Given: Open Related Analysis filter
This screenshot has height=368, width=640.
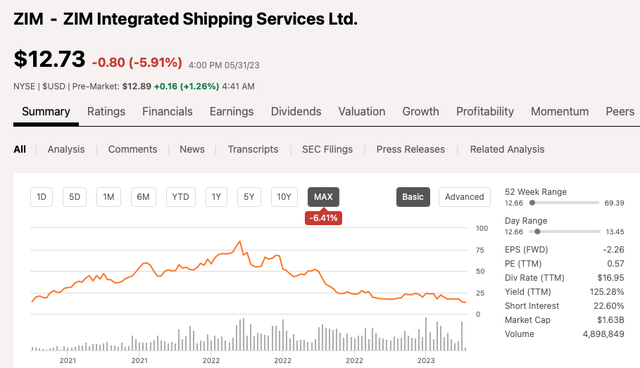Looking at the screenshot, I should point(507,149).
